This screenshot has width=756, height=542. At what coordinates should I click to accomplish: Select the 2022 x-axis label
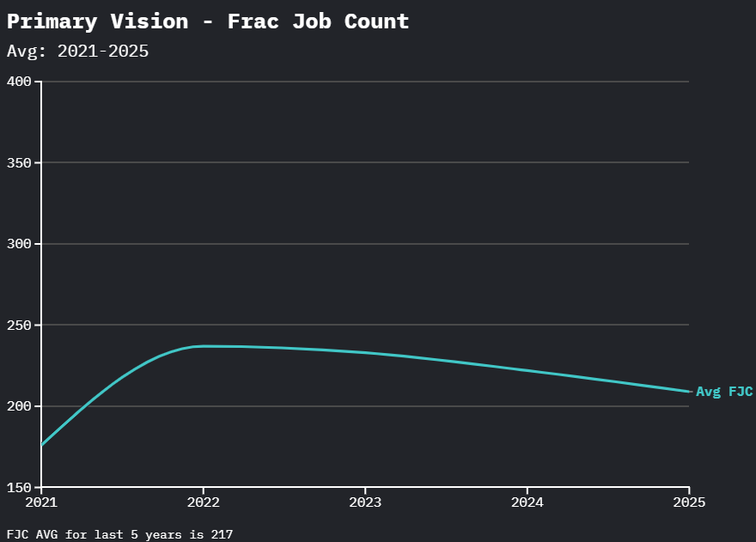tap(203, 502)
